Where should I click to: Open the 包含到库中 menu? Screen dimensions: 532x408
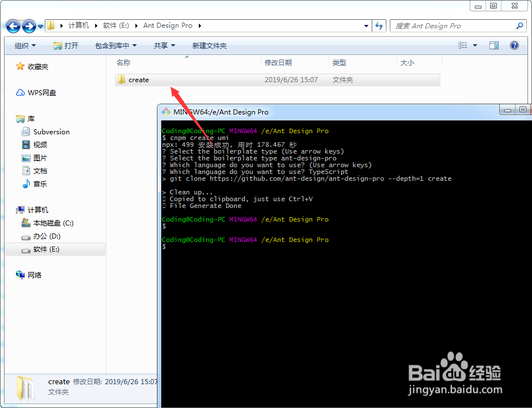(x=116, y=45)
